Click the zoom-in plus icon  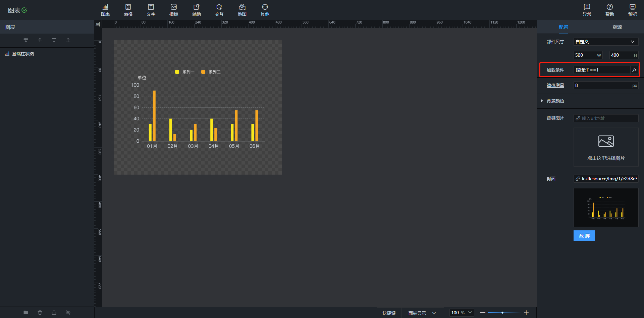coord(526,313)
